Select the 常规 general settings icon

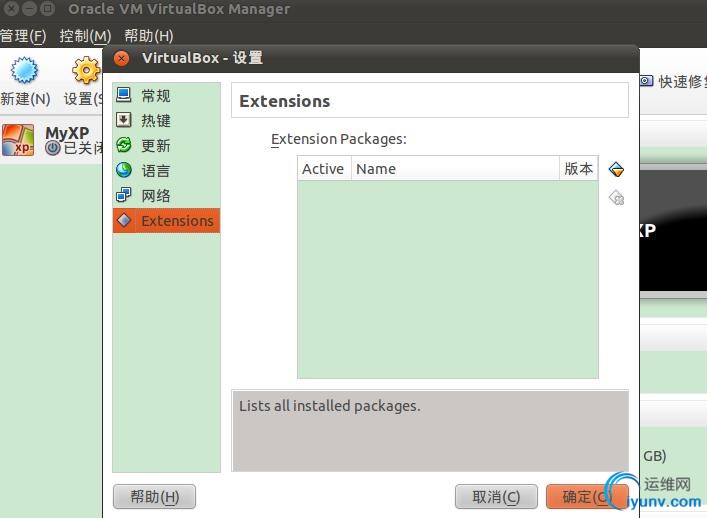[x=124, y=95]
